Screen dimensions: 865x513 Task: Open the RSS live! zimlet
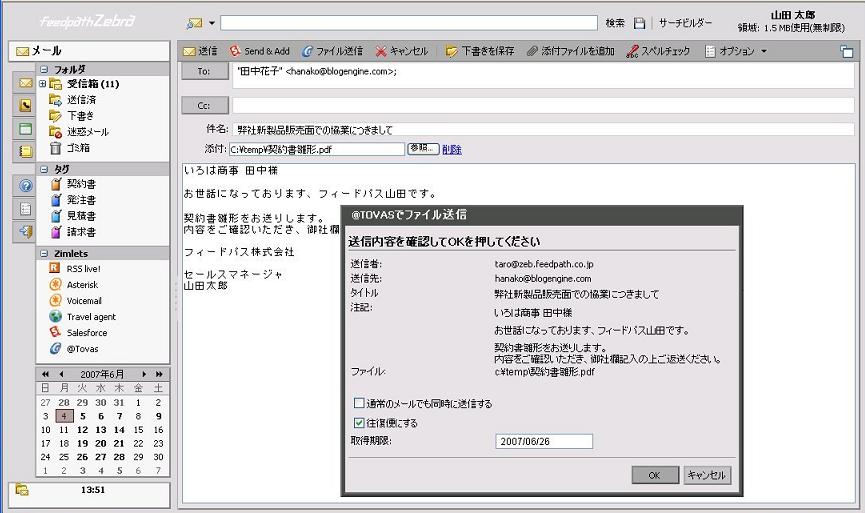(83, 269)
